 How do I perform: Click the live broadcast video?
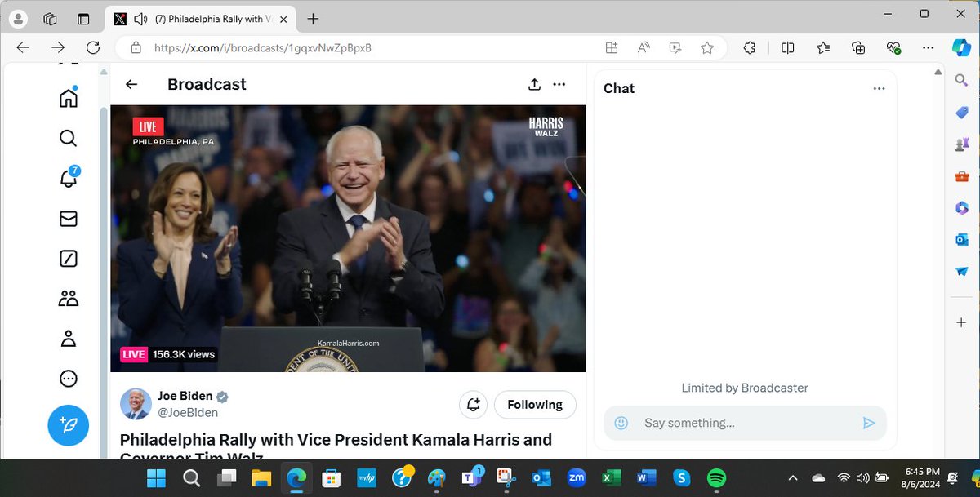(x=348, y=238)
